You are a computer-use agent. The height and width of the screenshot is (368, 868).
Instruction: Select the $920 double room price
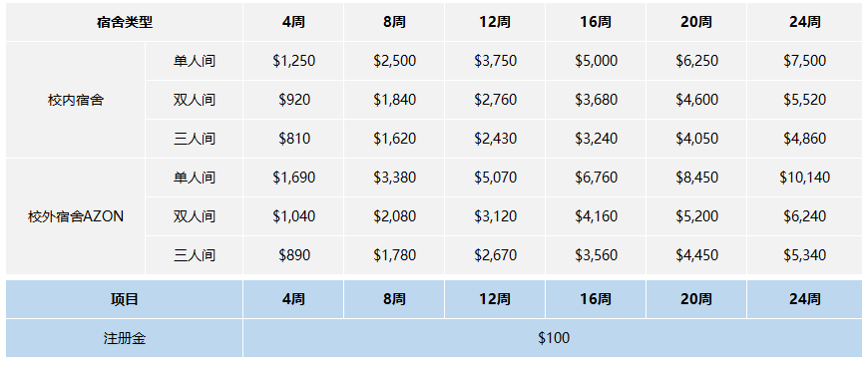pyautogui.click(x=293, y=100)
